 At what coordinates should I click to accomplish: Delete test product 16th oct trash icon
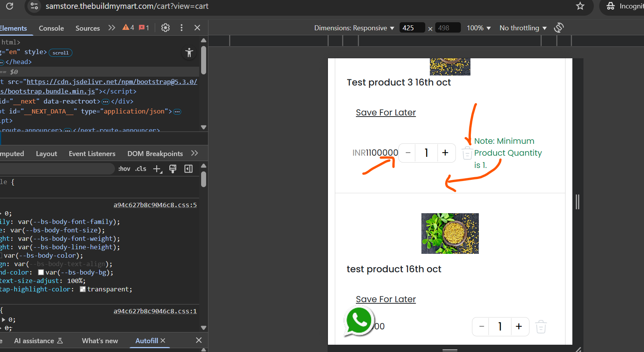pos(541,327)
